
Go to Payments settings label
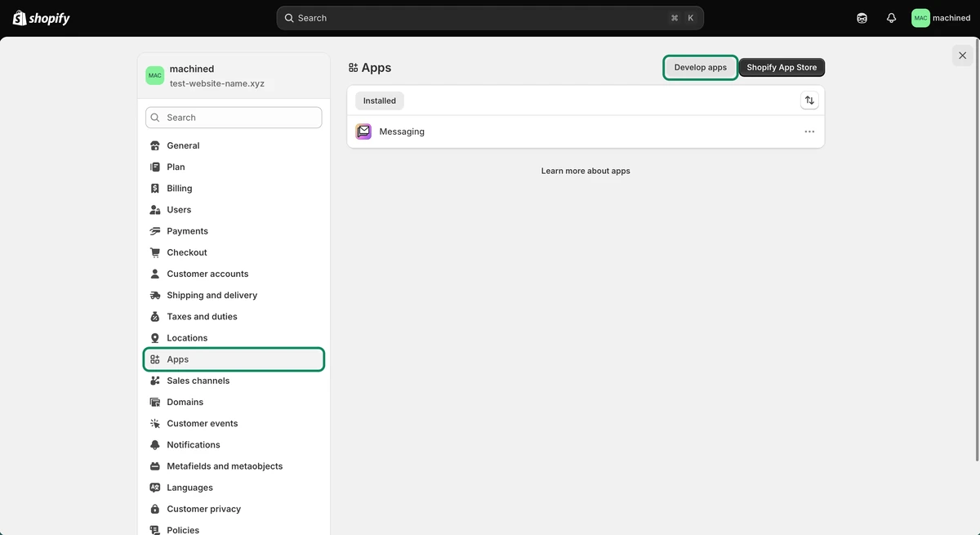(x=187, y=231)
